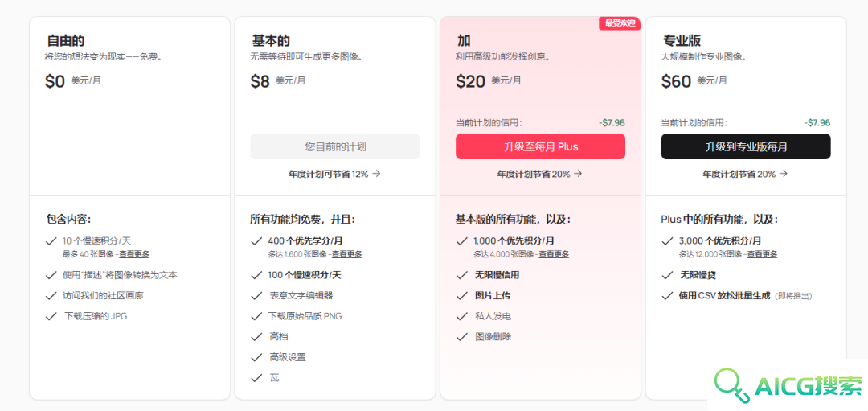Click checkmark icon beside 访问我们的社区画廊
868x411 pixels.
tap(51, 296)
